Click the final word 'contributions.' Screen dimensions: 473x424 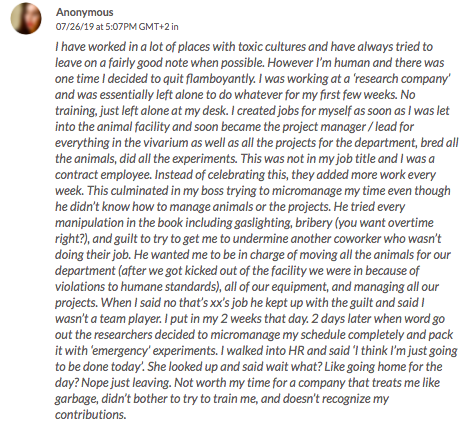91,415
